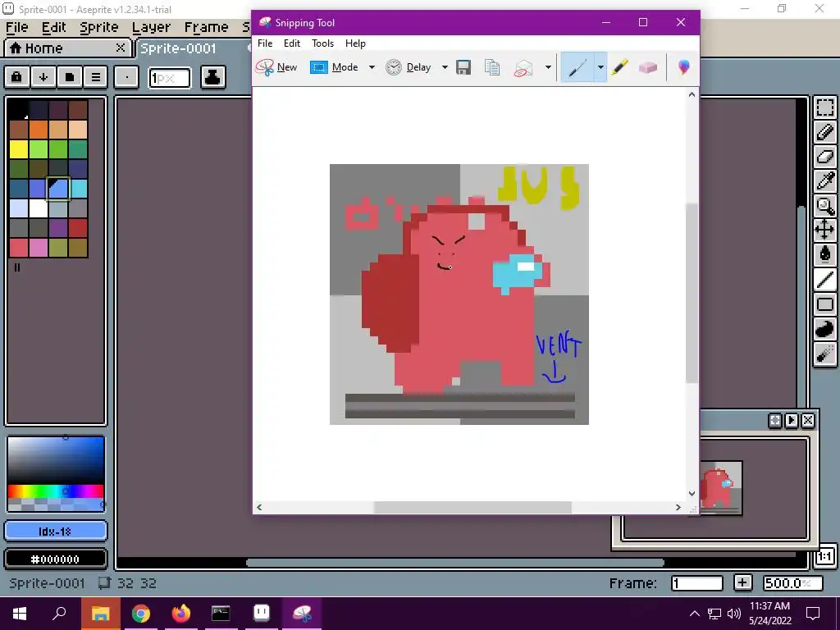This screenshot has height=630, width=840.
Task: Click the Idx-18 foreground color button
Action: point(56,532)
